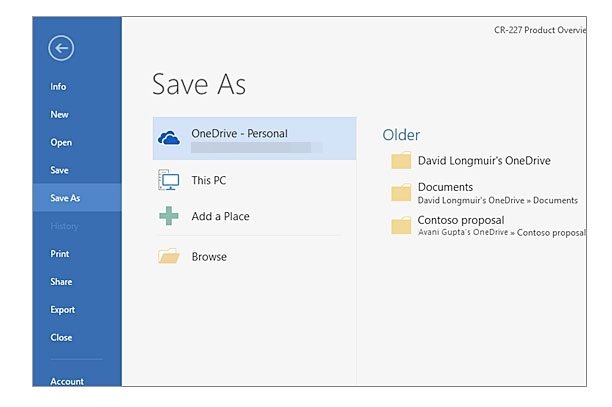Click path David Longmuir's OneDrive » Documents
This screenshot has height=407, width=612.
498,200
